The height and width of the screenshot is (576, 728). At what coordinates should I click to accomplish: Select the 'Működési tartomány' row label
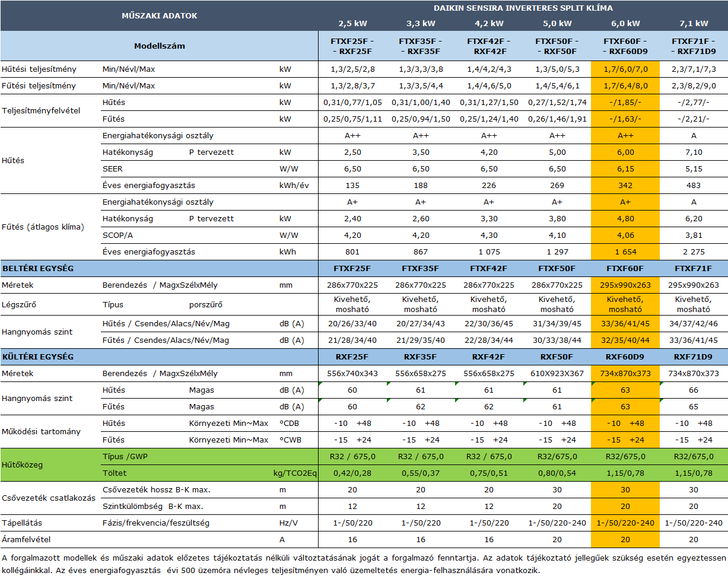[x=41, y=431]
